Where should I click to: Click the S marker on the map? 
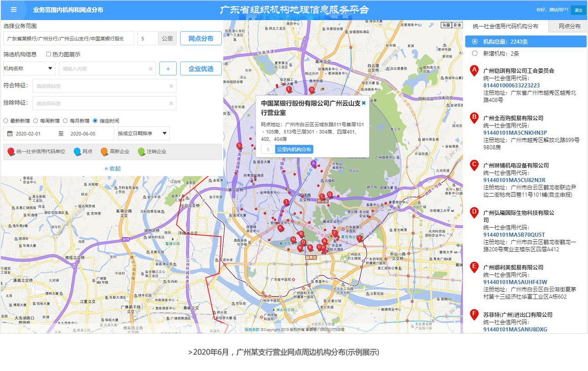(239, 146)
